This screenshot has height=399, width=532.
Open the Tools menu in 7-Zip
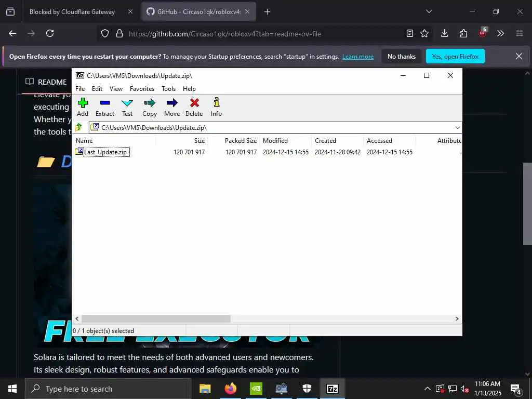(169, 88)
